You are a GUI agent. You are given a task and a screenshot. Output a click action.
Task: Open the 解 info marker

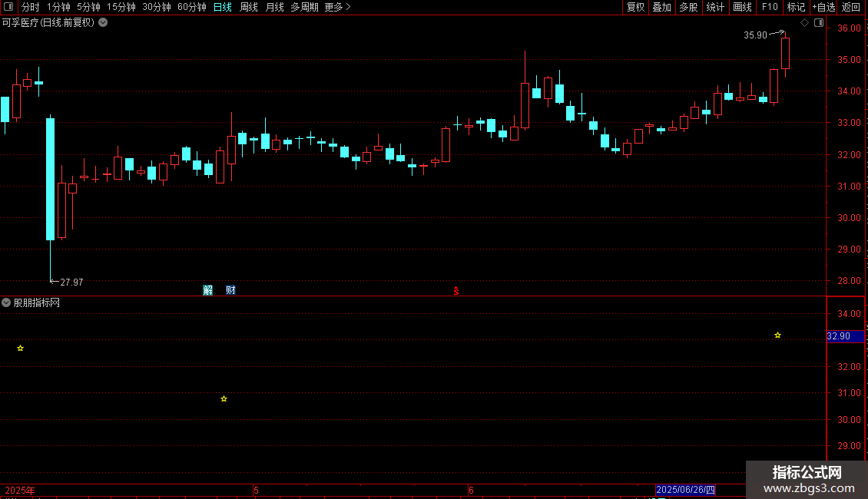tap(207, 290)
